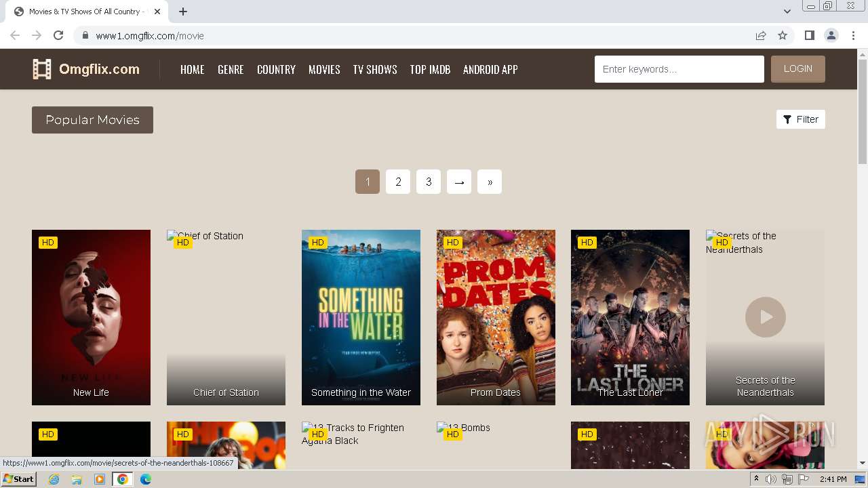The height and width of the screenshot is (488, 868).
Task: Open the Chrome profile avatar
Action: tap(831, 35)
